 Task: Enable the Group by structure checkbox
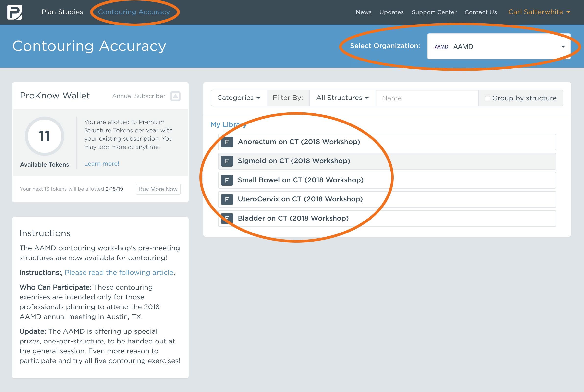tap(487, 98)
